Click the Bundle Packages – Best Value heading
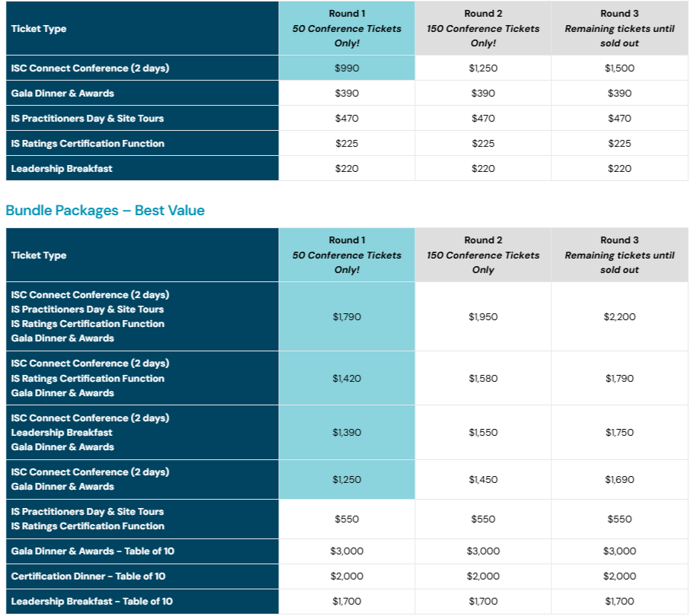 pyautogui.click(x=105, y=211)
